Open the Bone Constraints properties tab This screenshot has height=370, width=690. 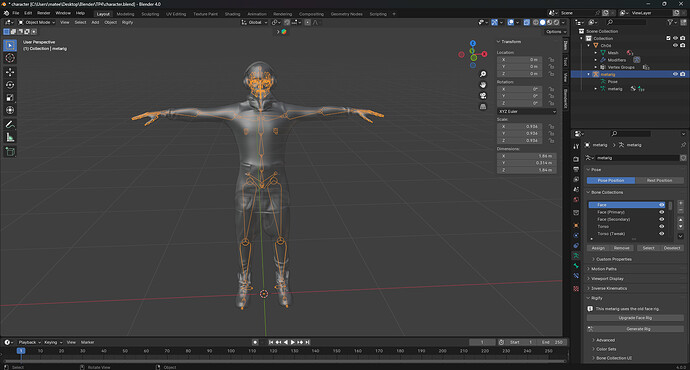point(576,276)
